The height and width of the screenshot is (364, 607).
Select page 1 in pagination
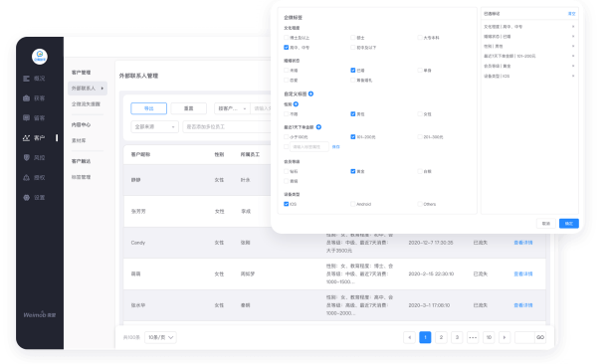coord(425,337)
